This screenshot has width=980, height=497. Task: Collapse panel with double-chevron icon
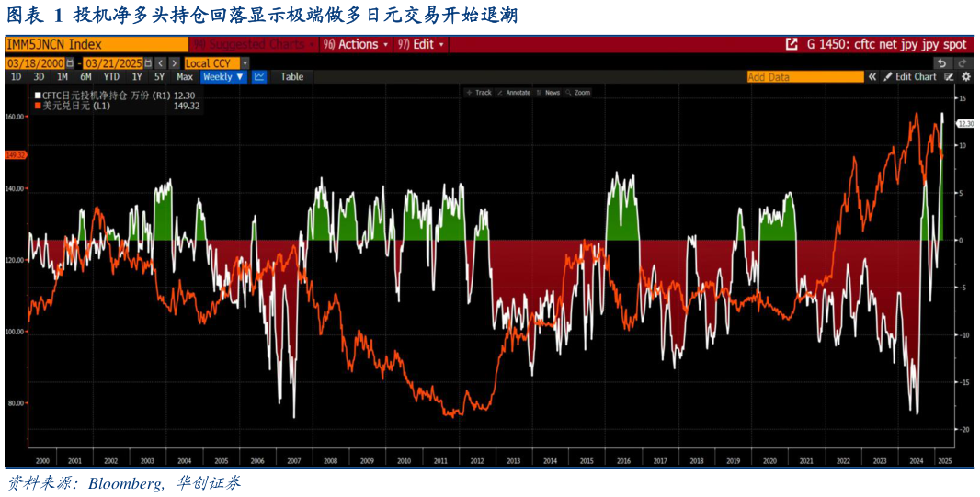tap(873, 77)
